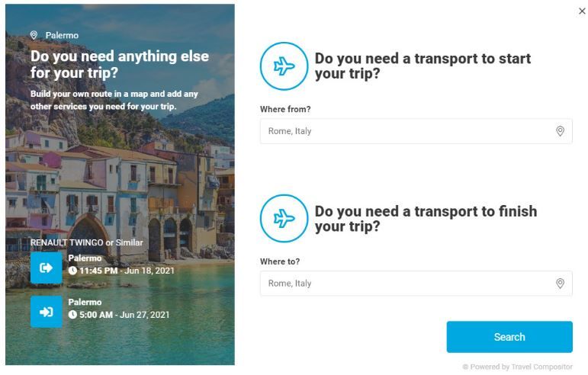The image size is (588, 375).
Task: Click the 5:00 AM - Jun 27, 2021 drop-off time
Action: point(124,314)
